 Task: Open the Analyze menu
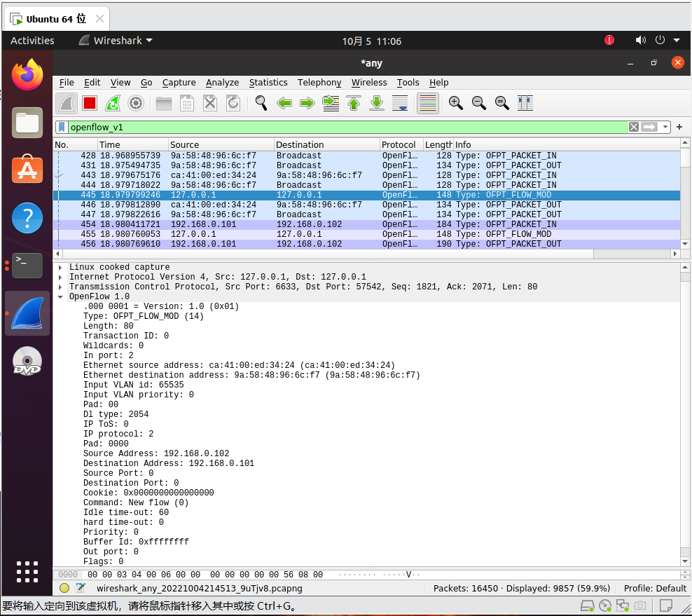point(223,83)
